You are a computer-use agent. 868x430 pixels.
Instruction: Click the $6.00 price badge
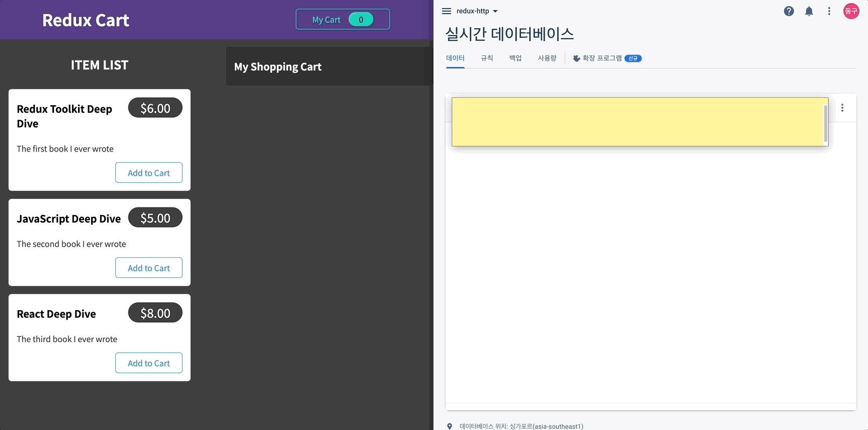155,108
